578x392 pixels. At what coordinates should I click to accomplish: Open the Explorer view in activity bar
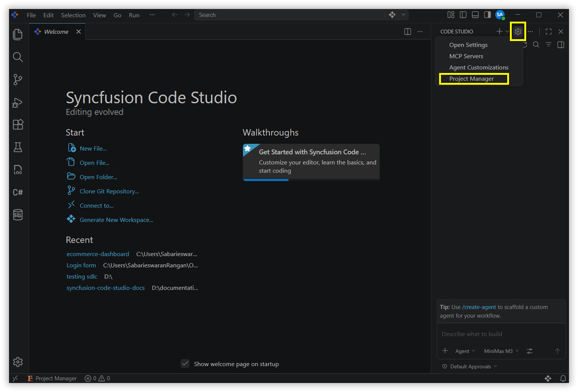(x=18, y=34)
